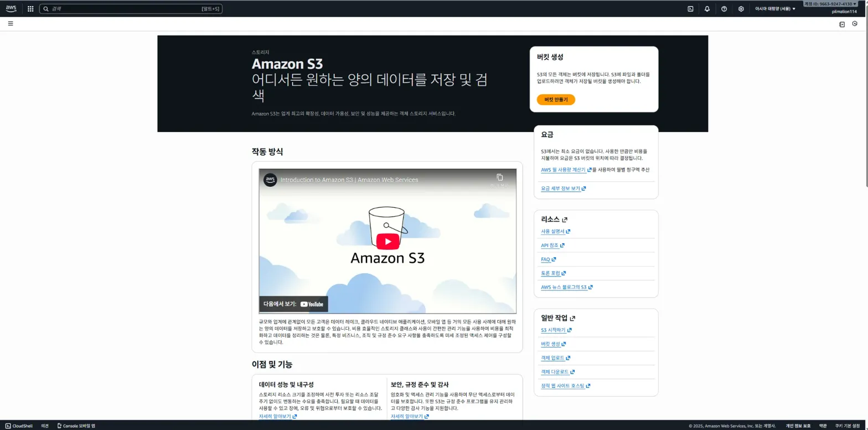Image resolution: width=868 pixels, height=430 pixels.
Task: Open the hamburger side navigation menu
Action: 11,24
